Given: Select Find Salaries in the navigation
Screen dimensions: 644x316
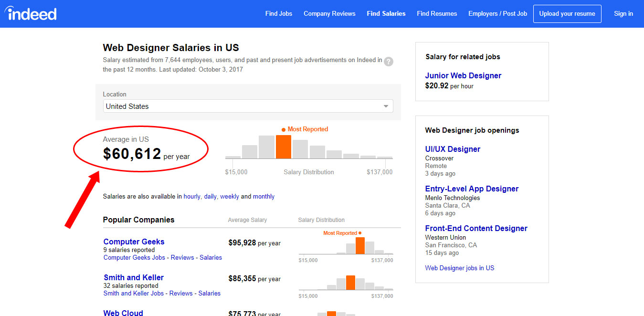Looking at the screenshot, I should tap(386, 13).
